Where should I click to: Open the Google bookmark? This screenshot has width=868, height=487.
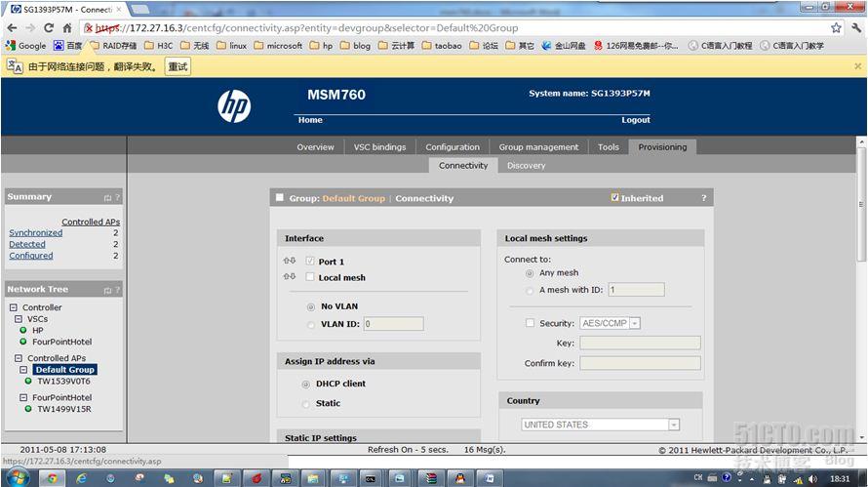[26, 46]
